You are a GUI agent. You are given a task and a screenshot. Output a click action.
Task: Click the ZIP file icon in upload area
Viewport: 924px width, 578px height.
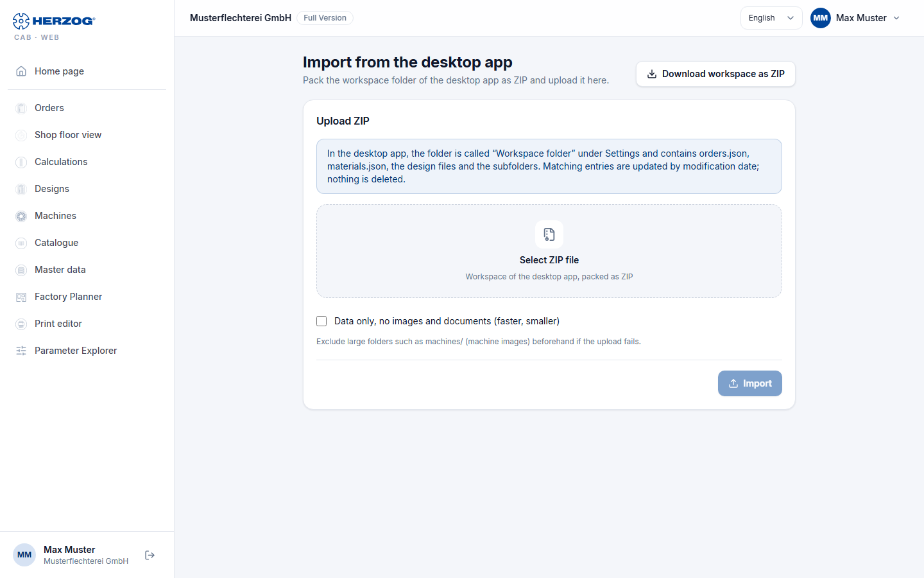(549, 234)
